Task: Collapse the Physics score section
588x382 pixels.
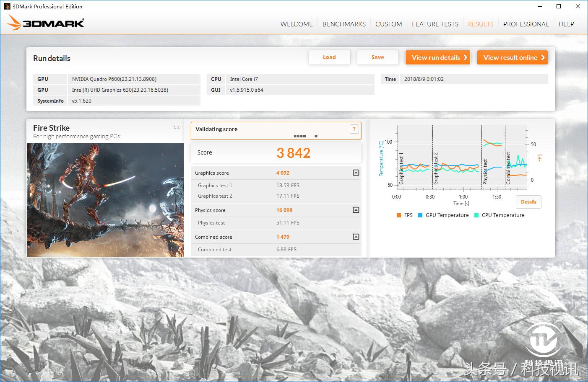Action: tap(356, 210)
